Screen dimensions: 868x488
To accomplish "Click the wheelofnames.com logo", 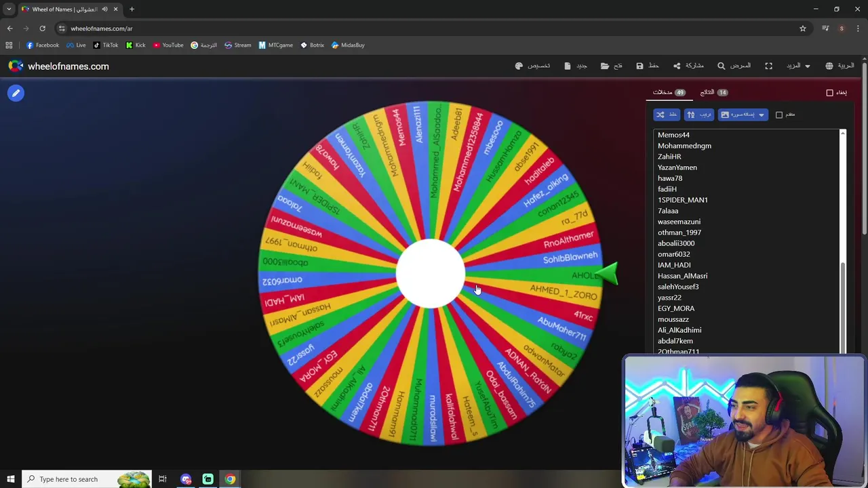I will pos(59,66).
